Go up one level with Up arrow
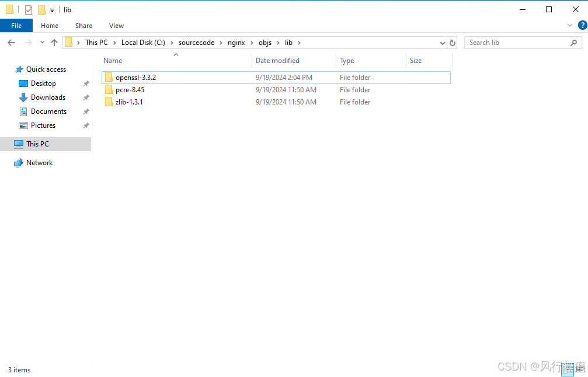 [54, 43]
